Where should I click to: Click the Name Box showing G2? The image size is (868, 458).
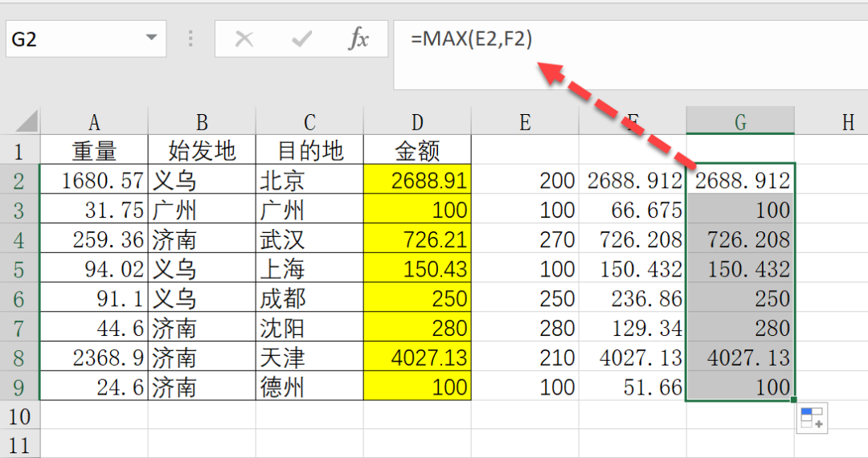[86, 39]
